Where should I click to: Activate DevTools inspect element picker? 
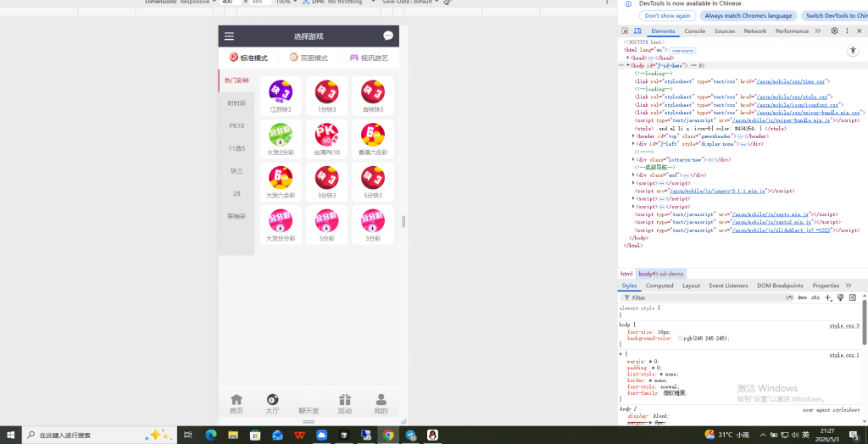click(x=625, y=31)
